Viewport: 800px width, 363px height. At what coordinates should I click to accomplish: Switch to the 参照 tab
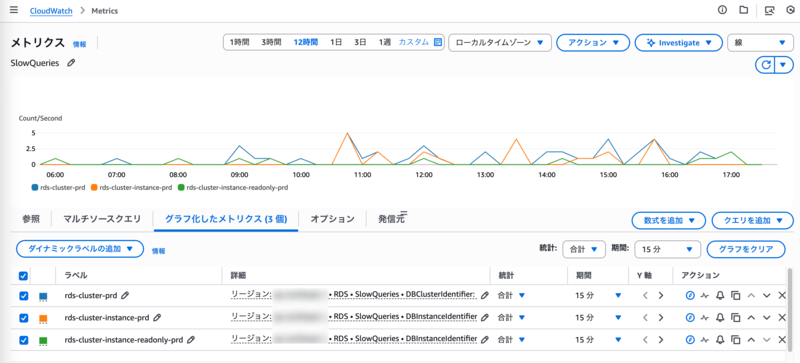tap(31, 219)
